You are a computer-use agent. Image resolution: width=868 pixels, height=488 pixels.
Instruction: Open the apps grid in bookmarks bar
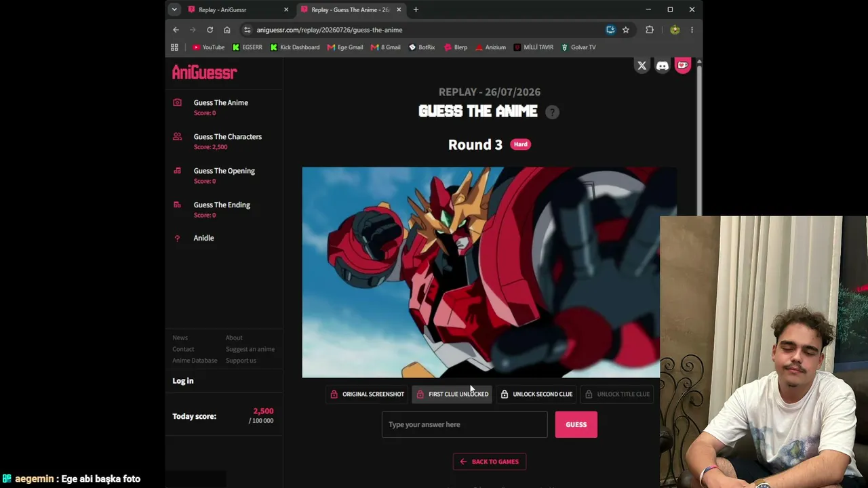[x=174, y=47]
